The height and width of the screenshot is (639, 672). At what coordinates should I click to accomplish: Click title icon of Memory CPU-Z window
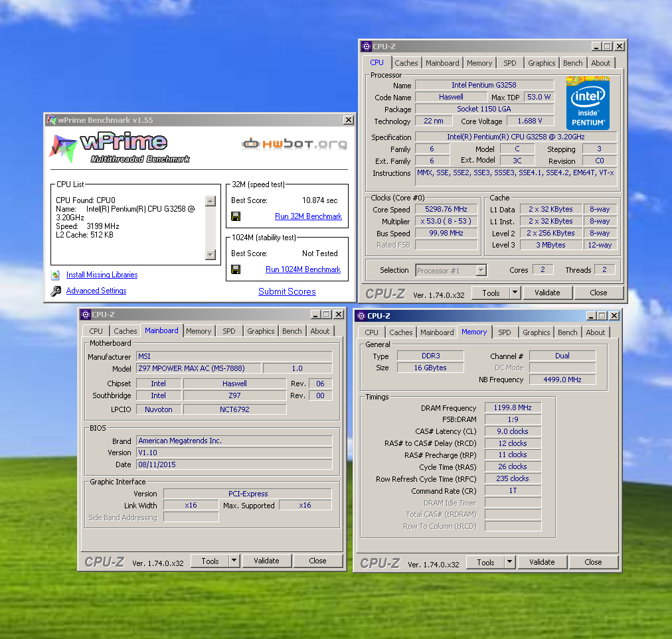coord(361,316)
